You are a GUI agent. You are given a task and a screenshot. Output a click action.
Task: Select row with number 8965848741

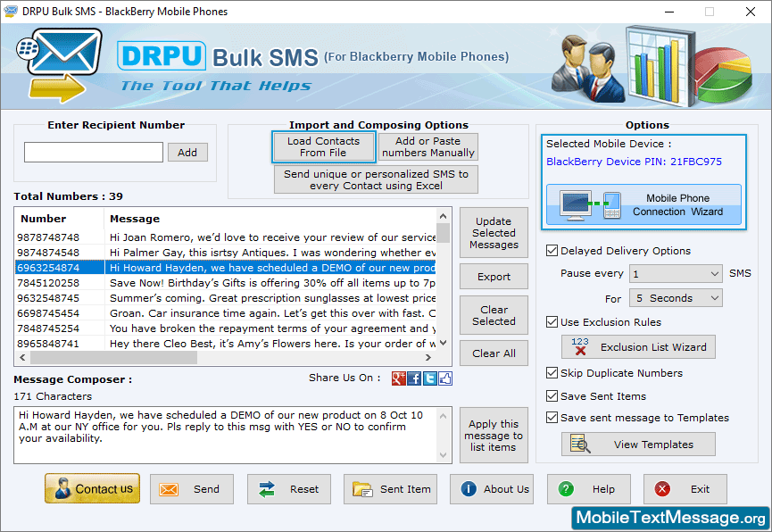click(x=226, y=344)
